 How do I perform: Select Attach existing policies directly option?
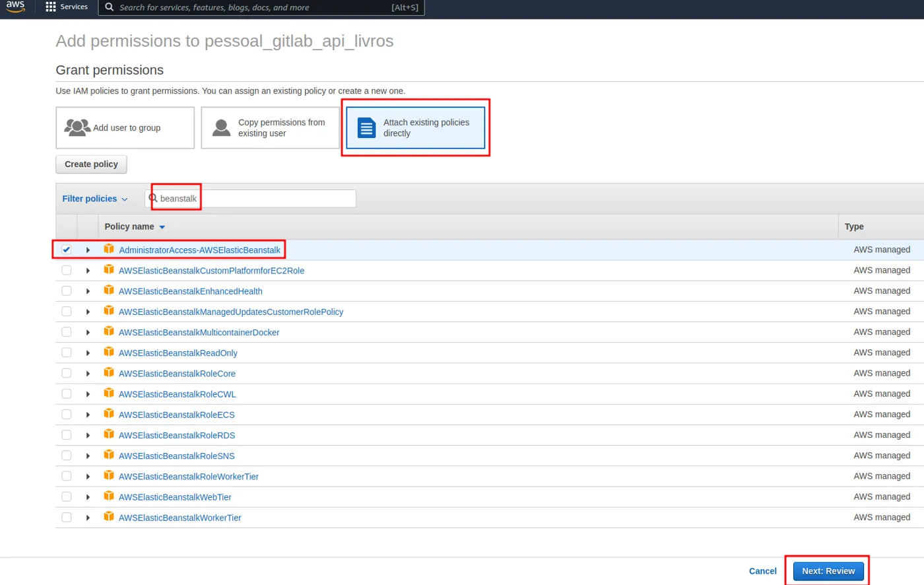pos(416,128)
